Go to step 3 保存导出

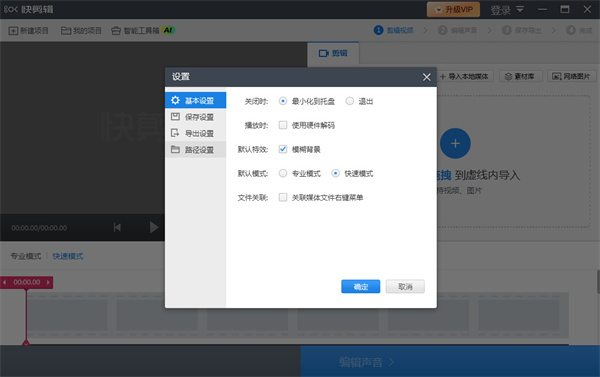tap(522, 30)
